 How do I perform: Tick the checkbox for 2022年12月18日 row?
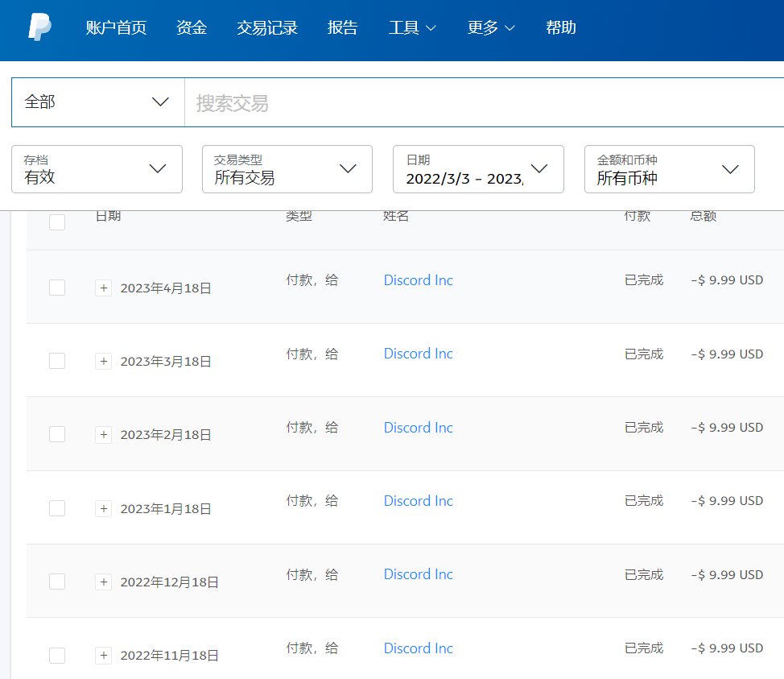tap(57, 582)
